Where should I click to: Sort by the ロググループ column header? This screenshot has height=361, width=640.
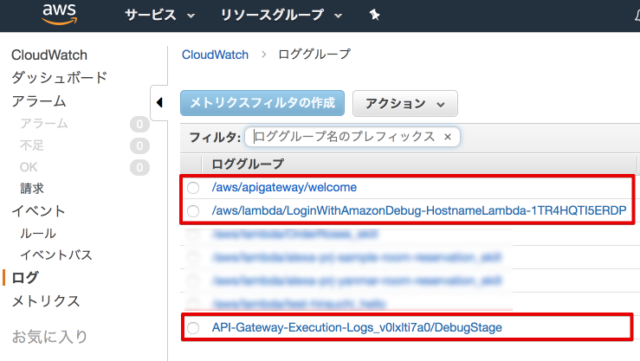point(247,164)
